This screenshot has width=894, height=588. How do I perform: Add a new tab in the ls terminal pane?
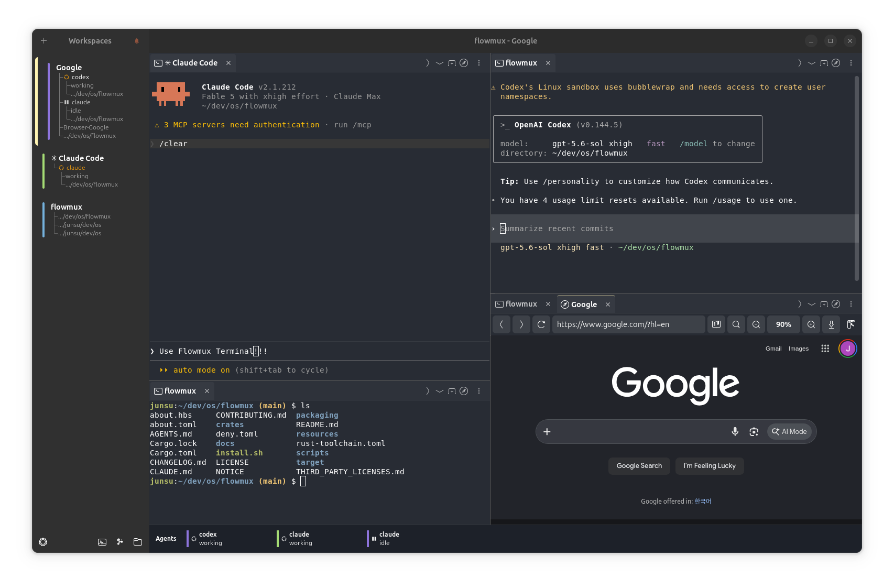[x=452, y=391]
